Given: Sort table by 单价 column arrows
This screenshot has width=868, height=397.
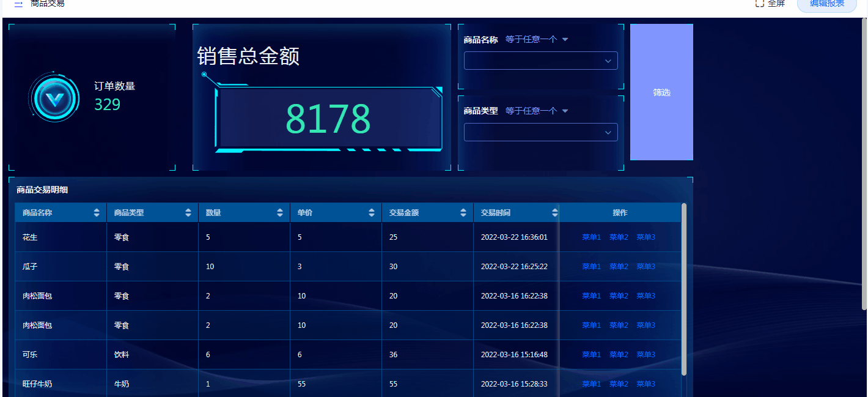Looking at the screenshot, I should click(x=372, y=213).
